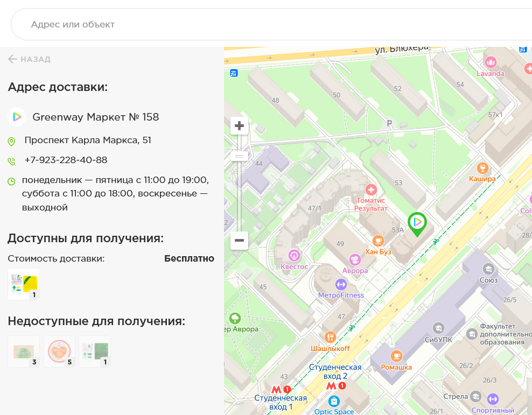Zoom in the map with plus button
The height and width of the screenshot is (415, 532).
pyautogui.click(x=239, y=126)
